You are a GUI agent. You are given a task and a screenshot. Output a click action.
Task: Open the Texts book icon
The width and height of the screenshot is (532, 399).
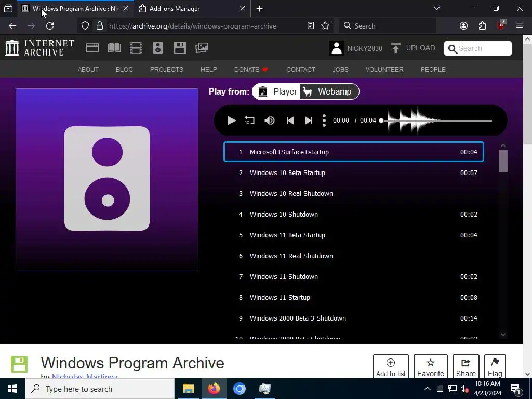pyautogui.click(x=114, y=48)
